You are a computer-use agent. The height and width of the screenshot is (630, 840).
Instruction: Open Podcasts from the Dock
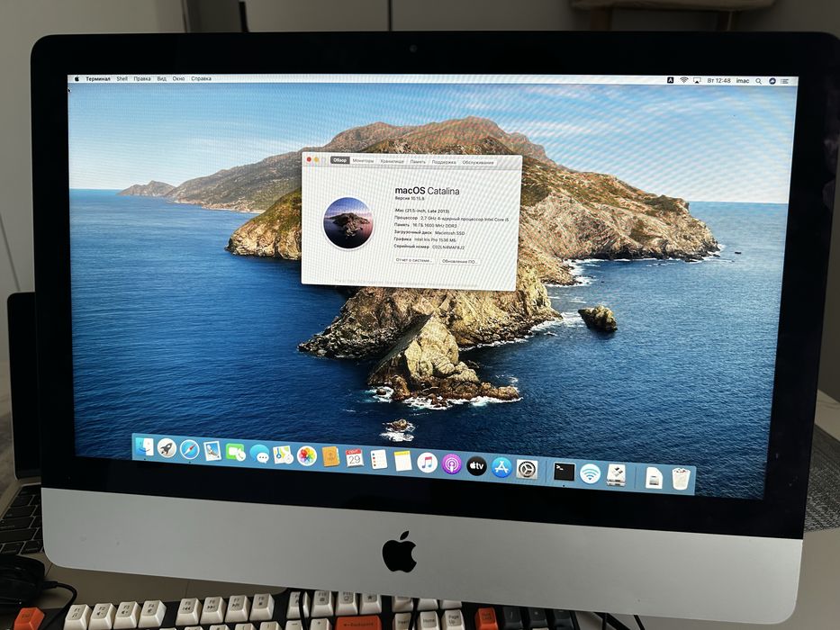point(452,464)
